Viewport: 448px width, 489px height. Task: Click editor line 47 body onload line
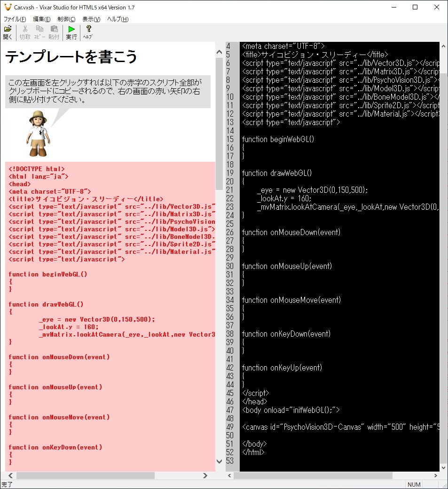[x=291, y=410]
